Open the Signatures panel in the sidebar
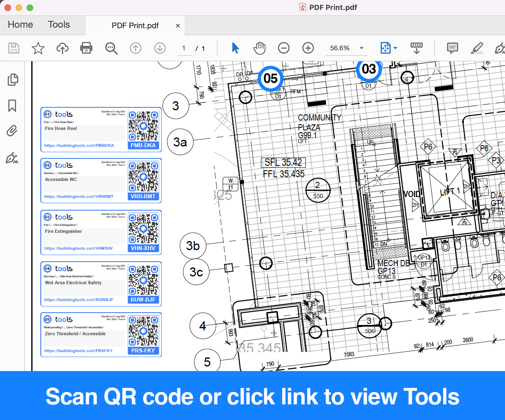The width and height of the screenshot is (505, 420). pos(13,158)
